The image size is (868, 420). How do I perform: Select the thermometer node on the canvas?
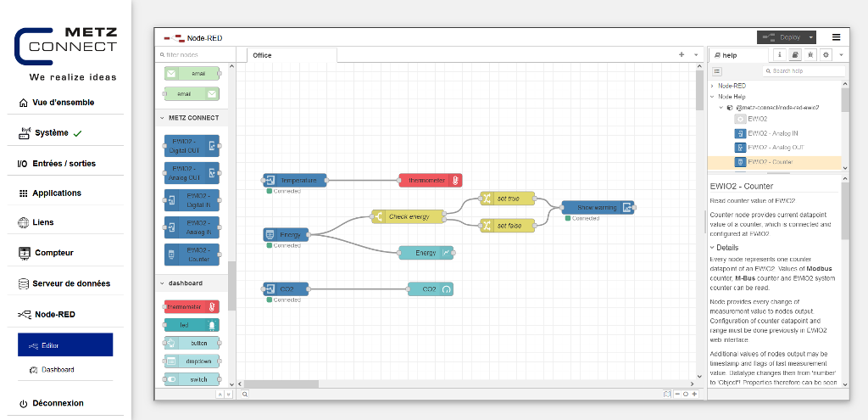pyautogui.click(x=430, y=180)
